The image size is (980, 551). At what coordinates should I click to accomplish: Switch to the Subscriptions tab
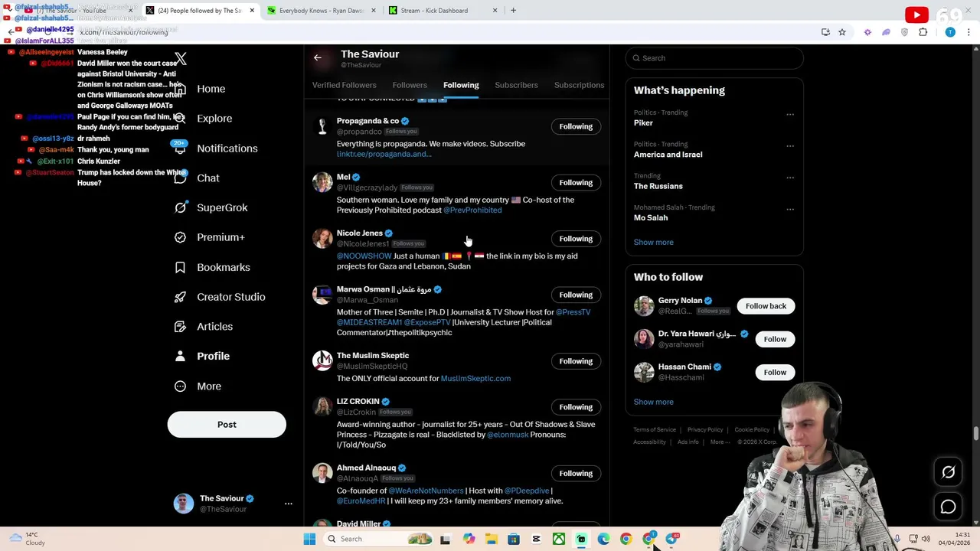(x=579, y=85)
